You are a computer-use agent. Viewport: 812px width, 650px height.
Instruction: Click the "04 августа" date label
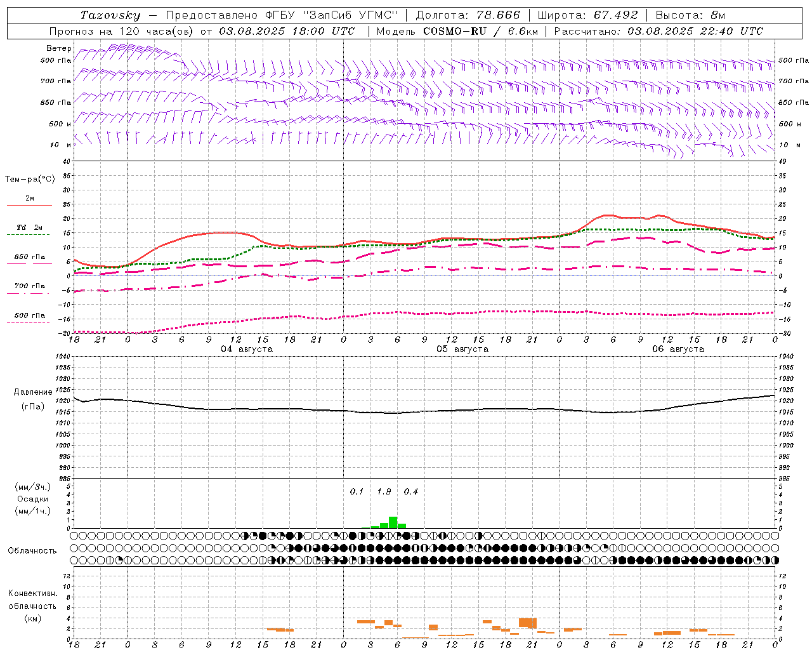tap(247, 349)
